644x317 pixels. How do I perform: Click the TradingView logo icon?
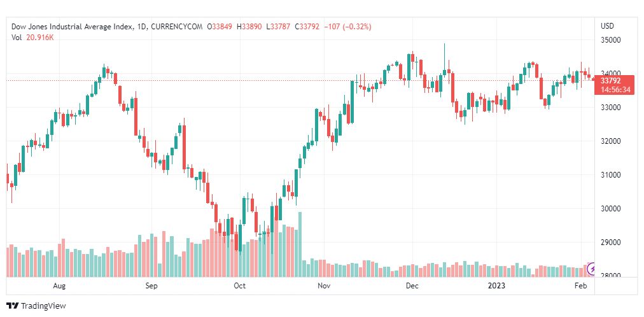[x=12, y=306]
